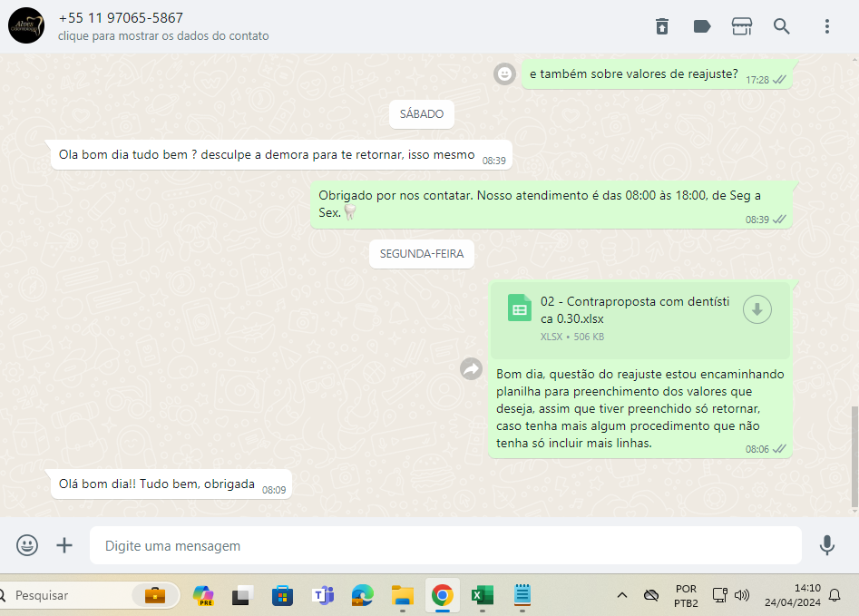Open the three-dot chat menu

[826, 26]
